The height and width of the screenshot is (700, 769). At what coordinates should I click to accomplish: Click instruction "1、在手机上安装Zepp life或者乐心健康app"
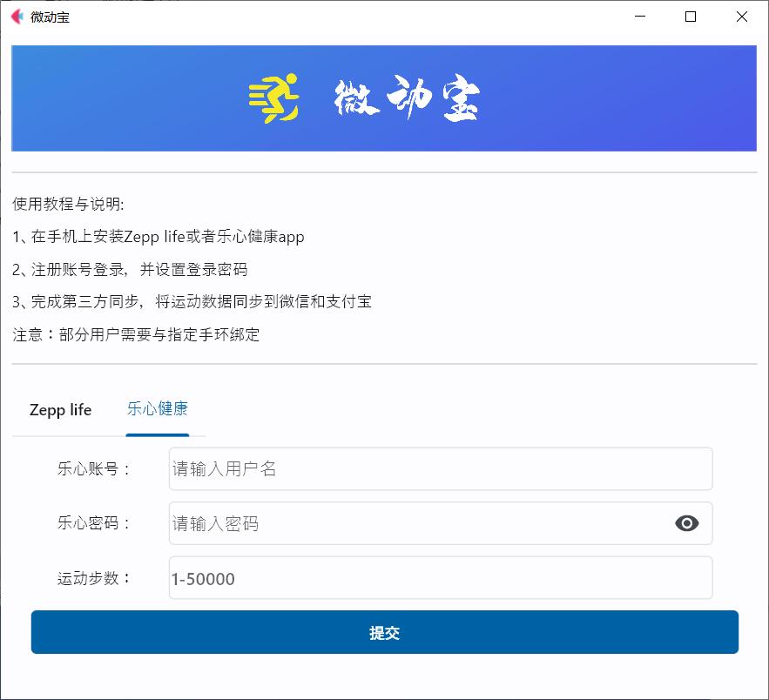pos(159,237)
